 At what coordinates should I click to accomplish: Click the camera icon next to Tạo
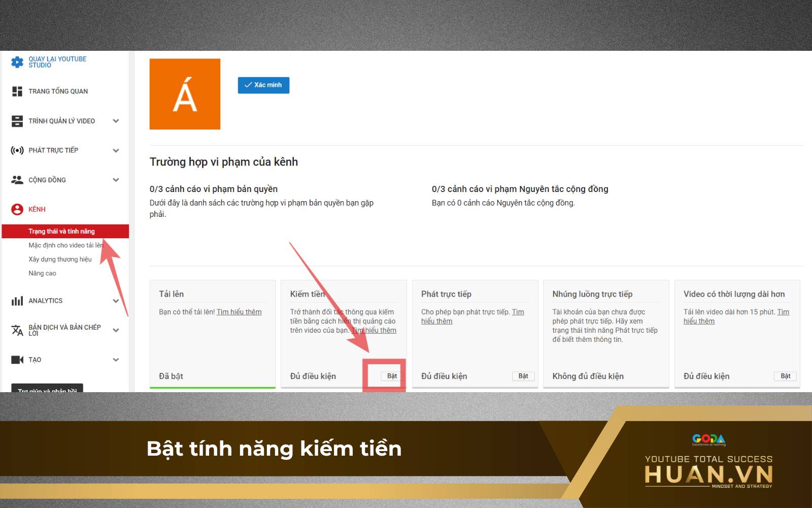(17, 360)
